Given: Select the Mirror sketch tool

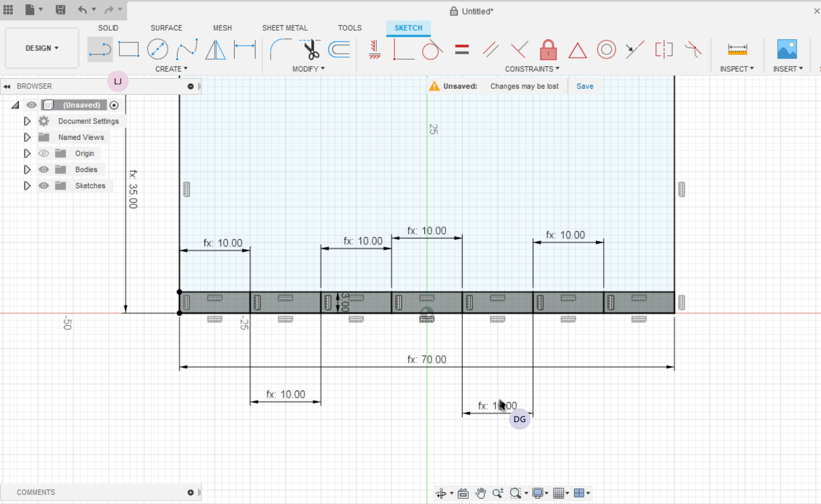Looking at the screenshot, I should tap(215, 49).
